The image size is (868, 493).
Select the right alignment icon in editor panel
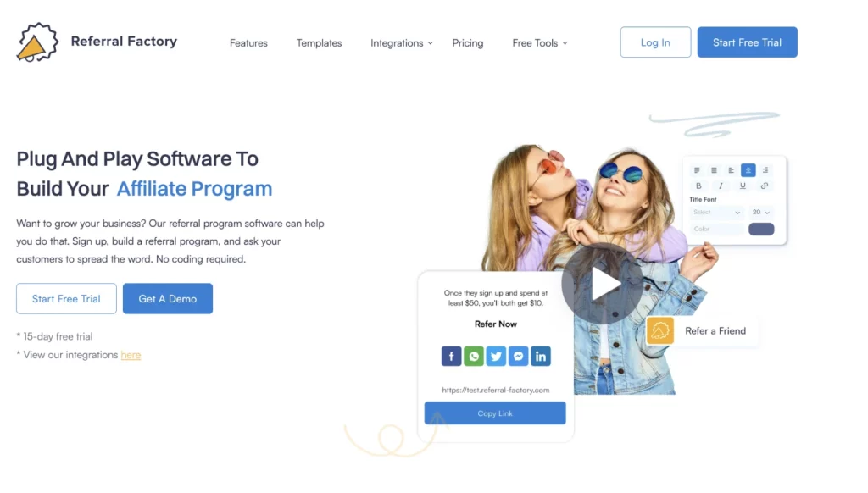[x=765, y=170]
